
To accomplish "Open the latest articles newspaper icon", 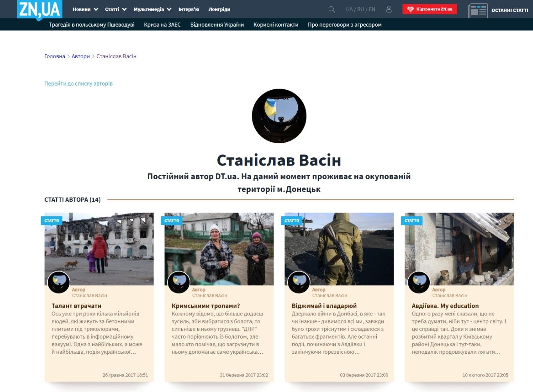I will [478, 11].
